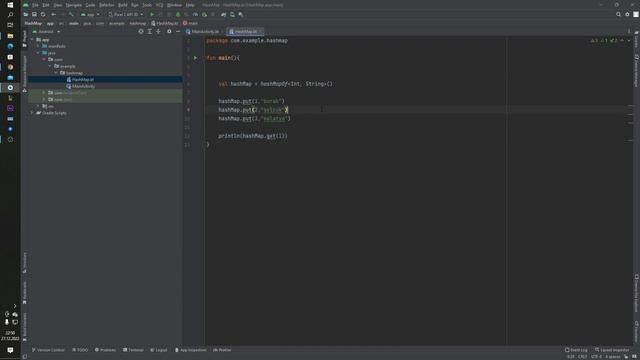Click the Make Project hammer icon
640x360 pixels.
(x=71, y=14)
